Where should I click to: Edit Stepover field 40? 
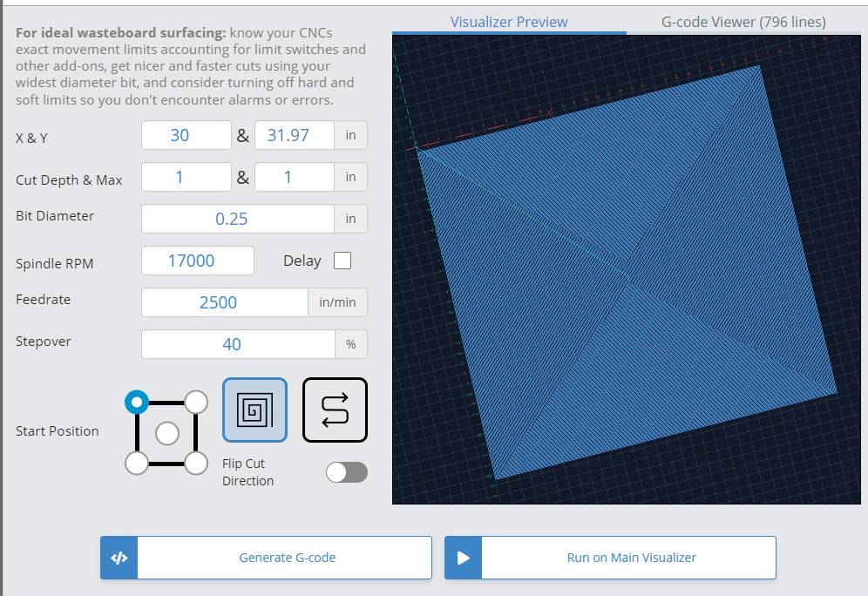coord(238,344)
